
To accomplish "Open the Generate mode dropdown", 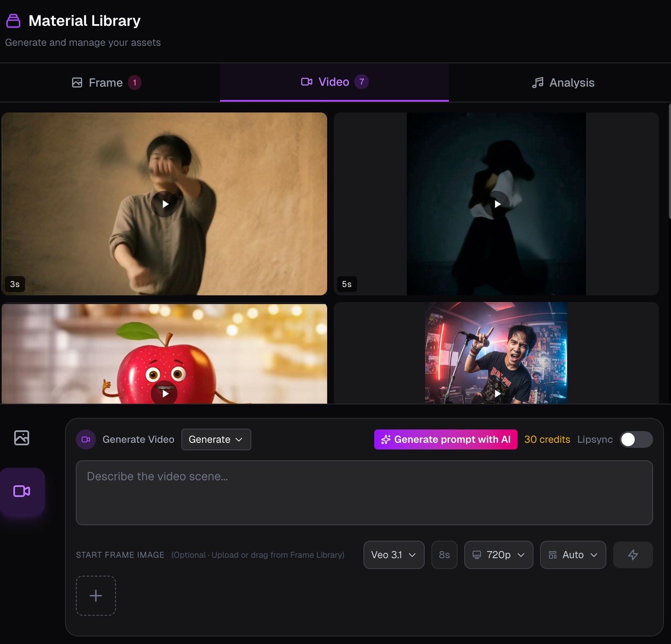I will 216,439.
